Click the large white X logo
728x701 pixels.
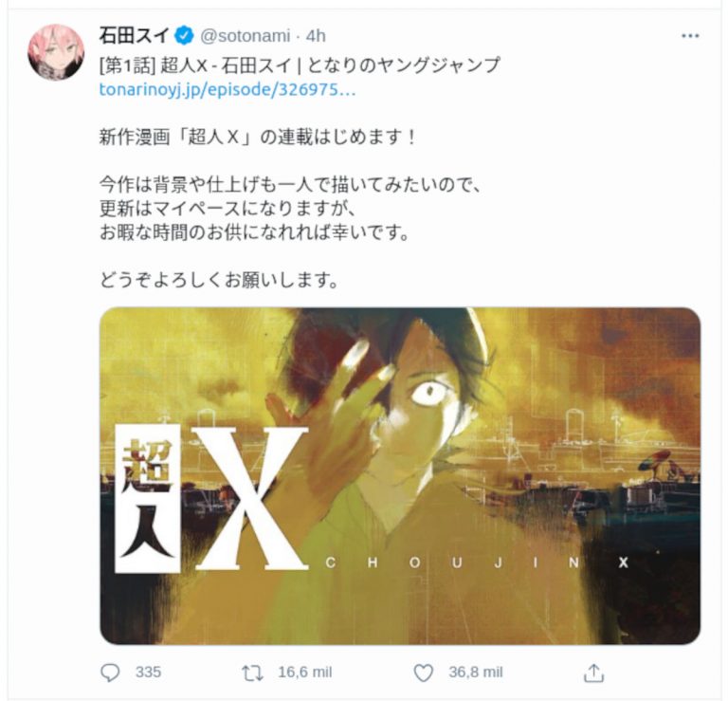tap(250, 498)
